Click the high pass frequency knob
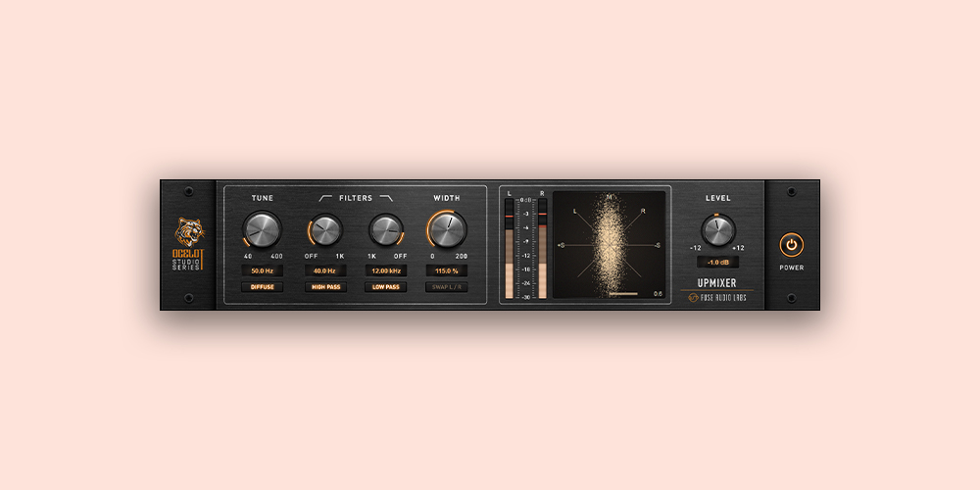This screenshot has width=980, height=490. click(325, 230)
